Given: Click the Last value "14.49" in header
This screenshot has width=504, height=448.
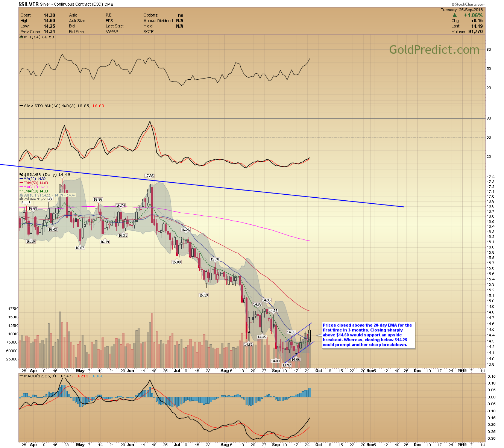Looking at the screenshot, I should click(x=478, y=26).
